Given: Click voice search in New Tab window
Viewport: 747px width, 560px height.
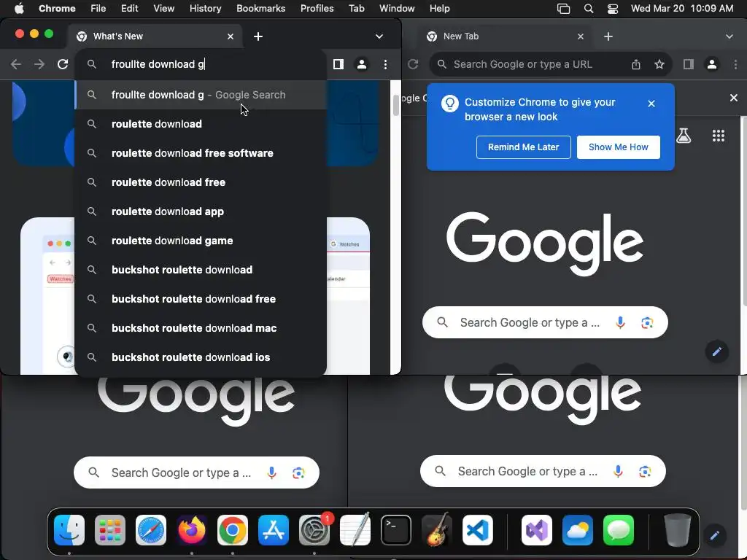Looking at the screenshot, I should pos(620,323).
